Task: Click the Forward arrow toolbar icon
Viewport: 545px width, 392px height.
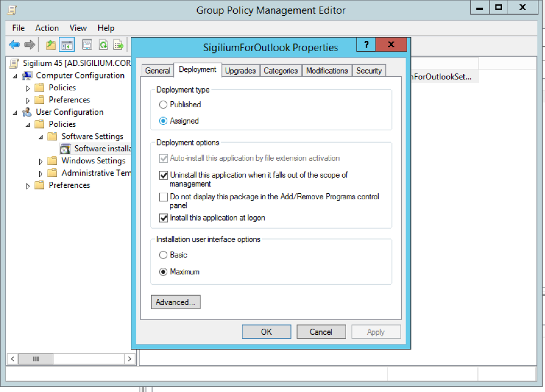Action: 30,45
